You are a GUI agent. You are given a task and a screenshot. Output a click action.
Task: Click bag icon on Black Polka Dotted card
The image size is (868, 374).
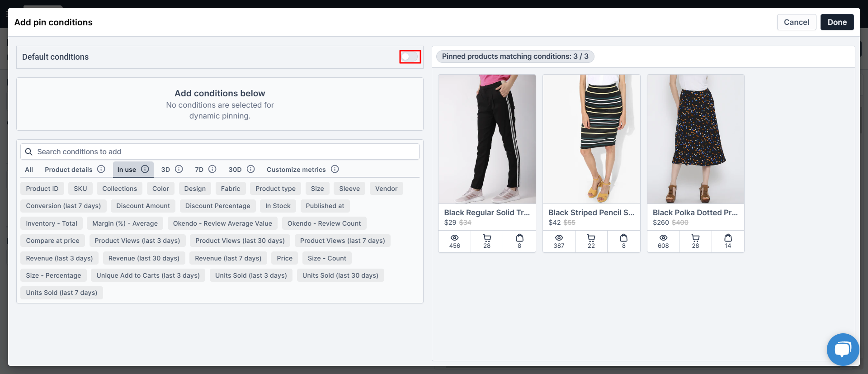click(x=728, y=238)
